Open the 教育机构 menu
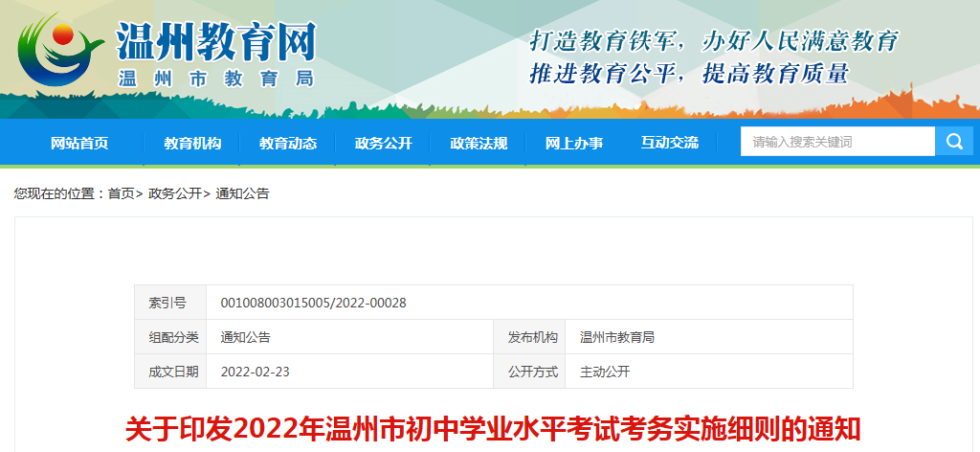 point(192,144)
